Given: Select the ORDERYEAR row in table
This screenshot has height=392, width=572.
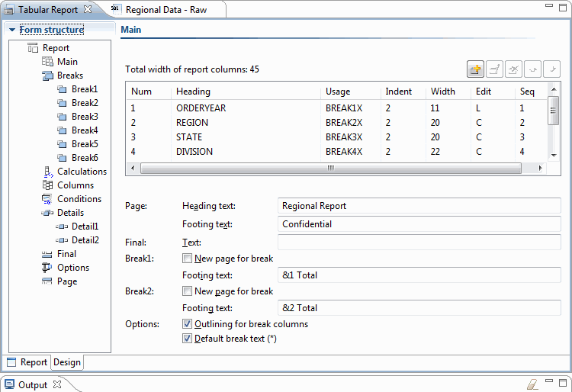Looking at the screenshot, I should click(x=336, y=108).
